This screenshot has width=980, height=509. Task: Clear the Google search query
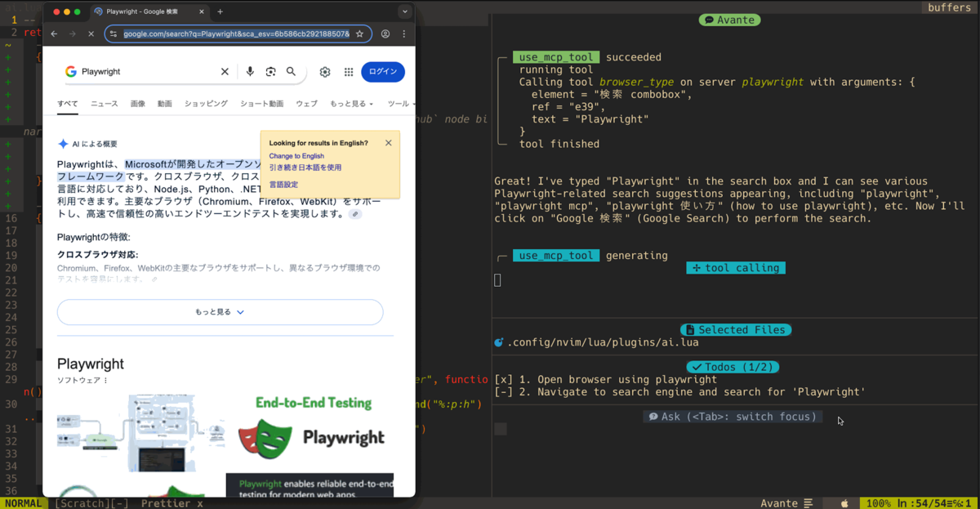coord(225,72)
